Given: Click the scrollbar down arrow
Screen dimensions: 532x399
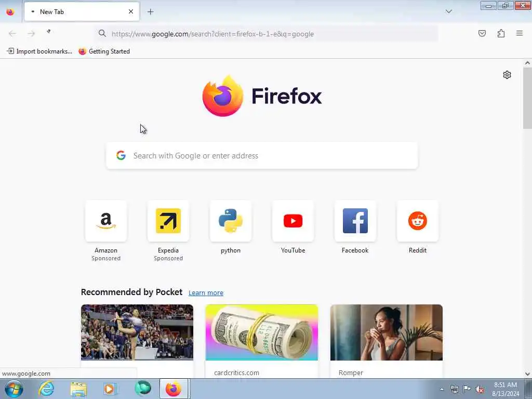Looking at the screenshot, I should pos(527,374).
